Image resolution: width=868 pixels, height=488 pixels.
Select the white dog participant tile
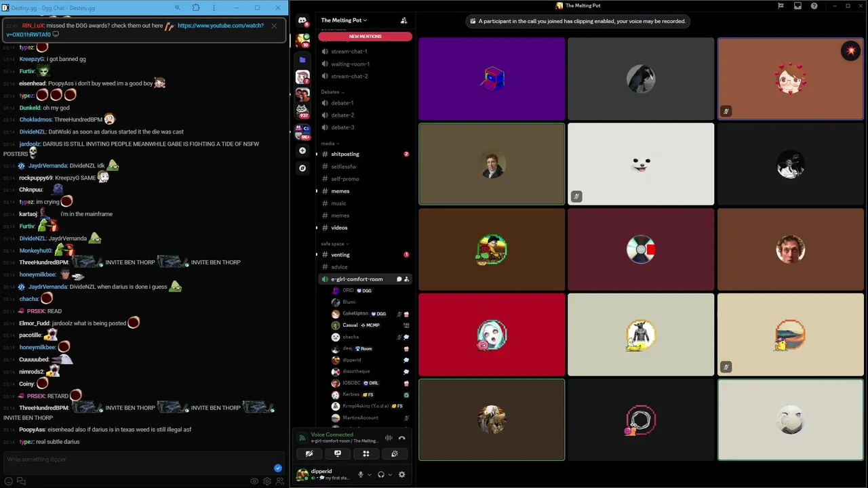point(641,164)
